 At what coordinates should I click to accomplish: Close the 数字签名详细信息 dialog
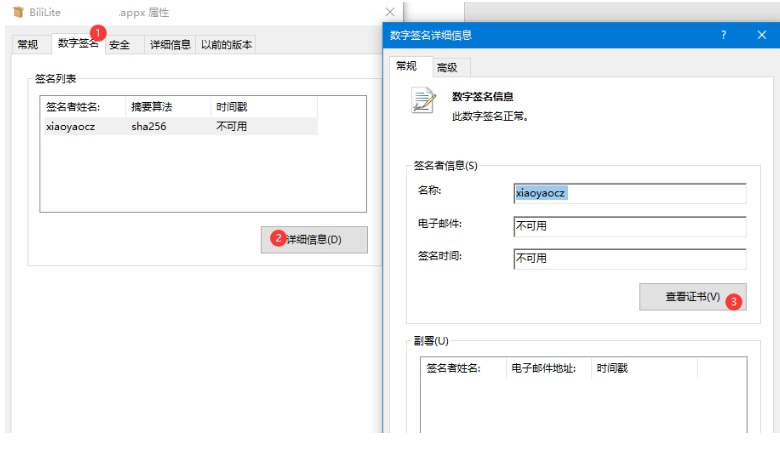pos(762,35)
